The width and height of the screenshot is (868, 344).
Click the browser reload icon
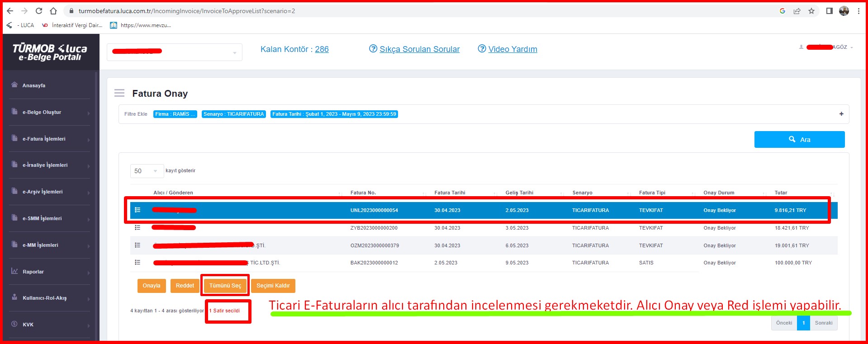point(39,11)
